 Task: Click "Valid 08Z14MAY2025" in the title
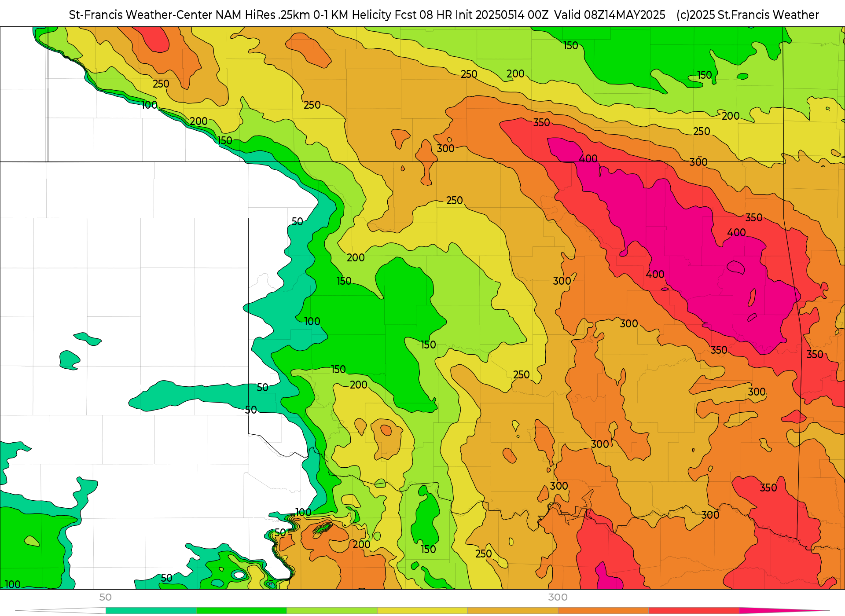pyautogui.click(x=610, y=15)
